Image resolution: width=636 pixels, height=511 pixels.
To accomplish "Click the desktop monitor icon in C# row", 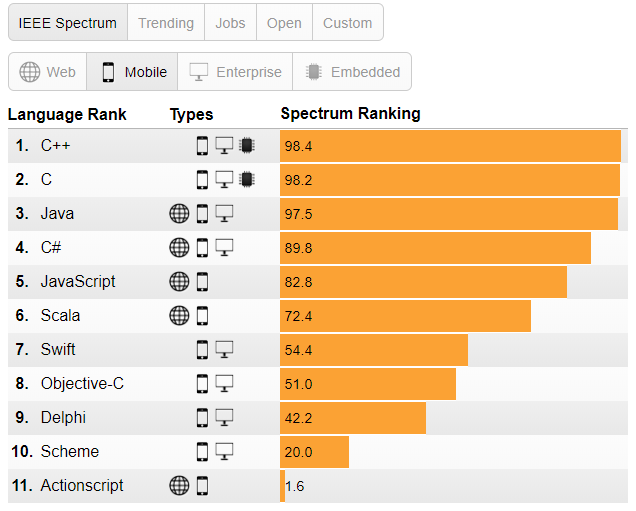I will (224, 248).
